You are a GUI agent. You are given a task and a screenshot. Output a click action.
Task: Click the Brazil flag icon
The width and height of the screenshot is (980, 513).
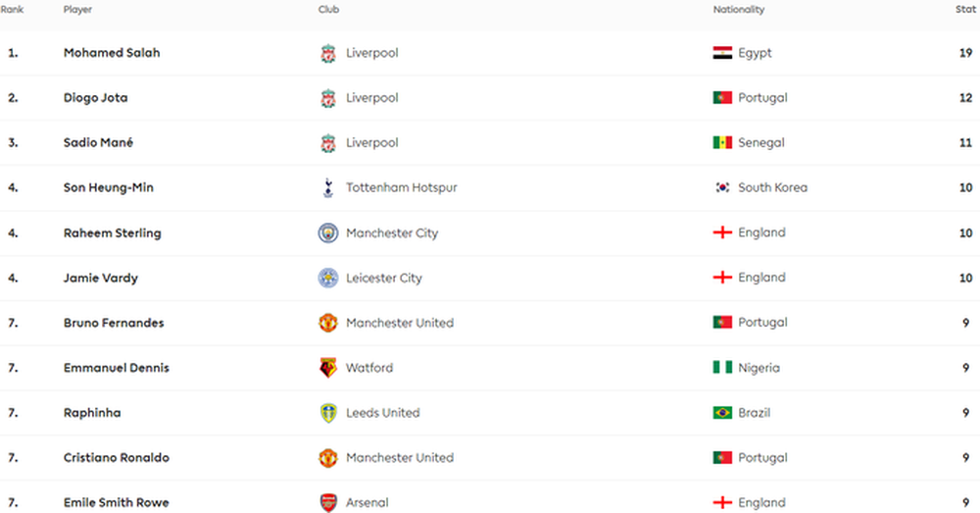(722, 413)
